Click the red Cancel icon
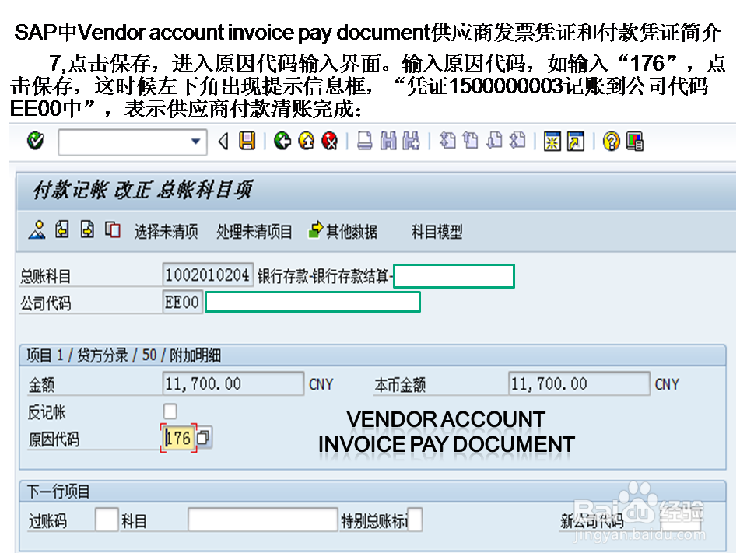Viewport: 747px width, 560px height. 330,142
